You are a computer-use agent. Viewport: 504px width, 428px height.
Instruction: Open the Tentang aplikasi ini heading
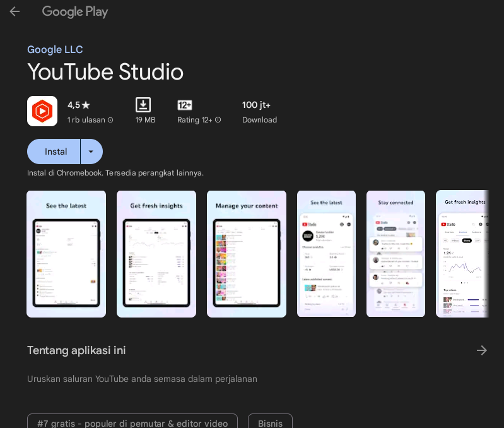point(76,350)
